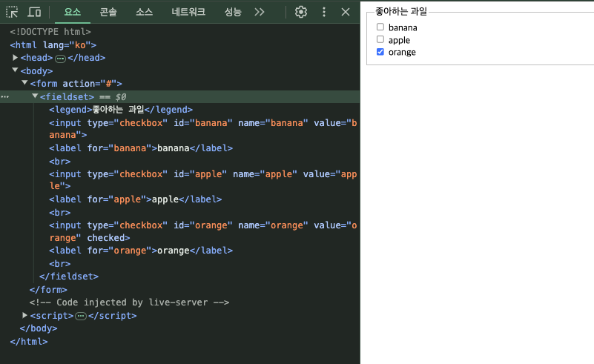Expand the script element node

[x=24, y=315]
